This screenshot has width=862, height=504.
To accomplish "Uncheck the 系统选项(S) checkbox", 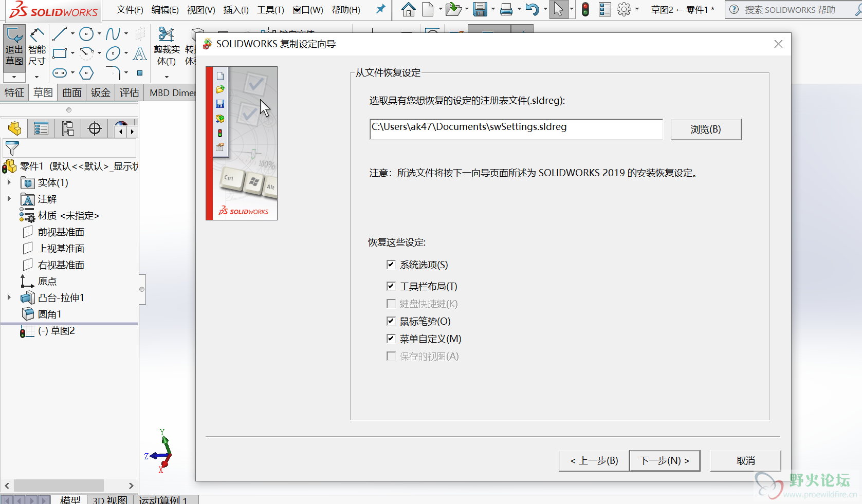I will click(391, 265).
